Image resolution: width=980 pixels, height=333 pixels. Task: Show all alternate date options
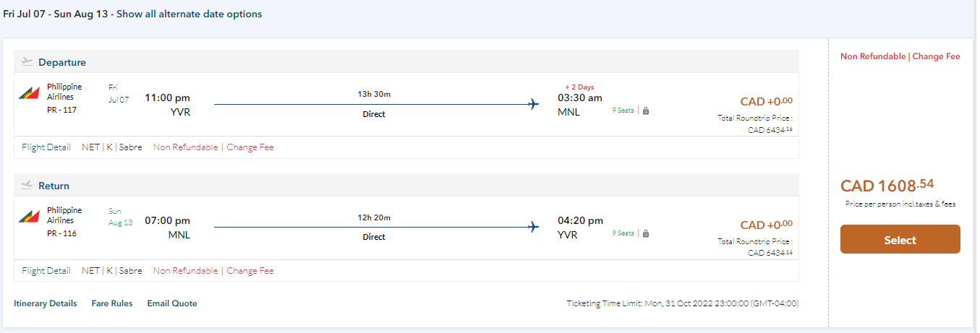click(x=189, y=14)
